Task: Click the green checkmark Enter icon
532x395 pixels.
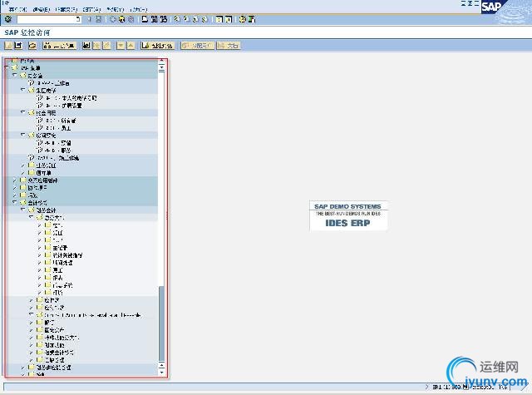Action: (8, 19)
